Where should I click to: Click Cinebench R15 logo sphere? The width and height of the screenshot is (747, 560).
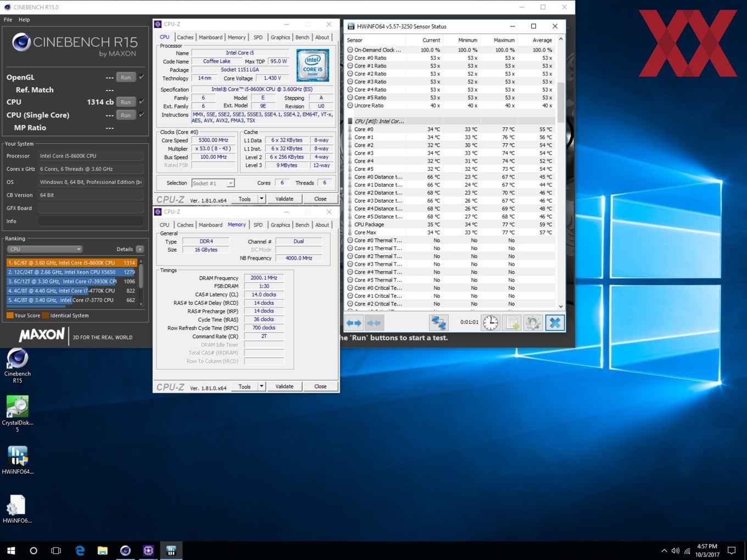point(21,42)
